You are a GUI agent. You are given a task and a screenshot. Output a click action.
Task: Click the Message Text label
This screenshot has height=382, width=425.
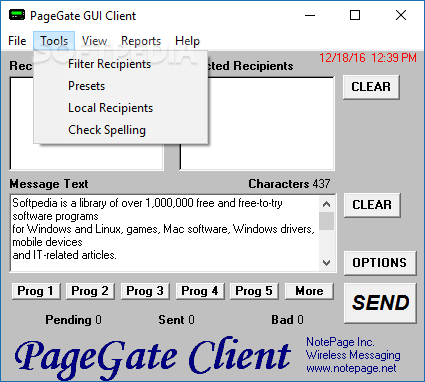click(49, 184)
